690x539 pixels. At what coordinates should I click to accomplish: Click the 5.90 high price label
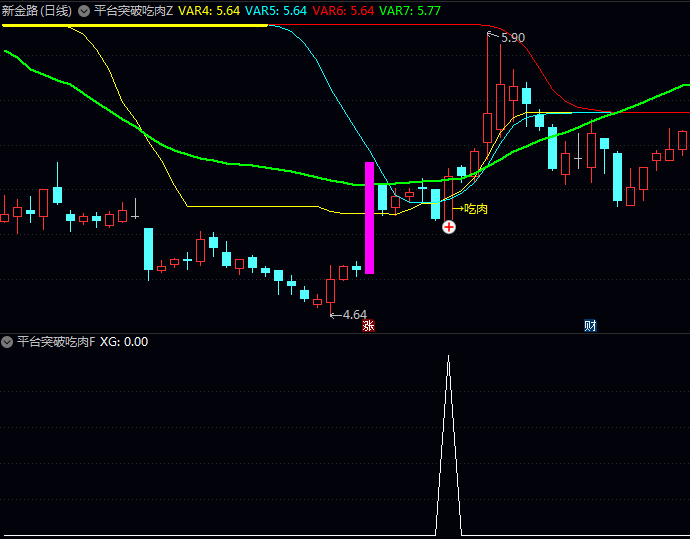(513, 38)
